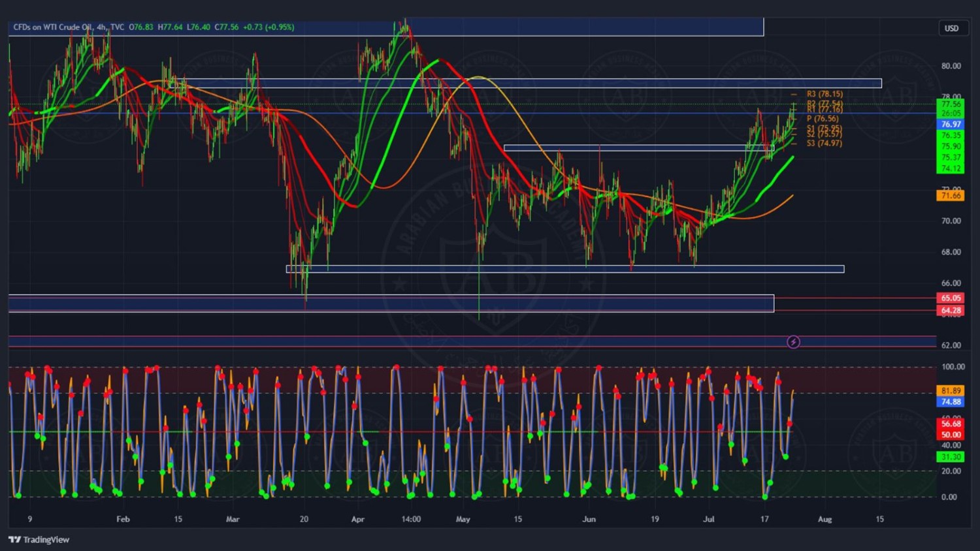Click 70.00 on the price scale
Image resolution: width=980 pixels, height=551 pixels.
coord(951,221)
